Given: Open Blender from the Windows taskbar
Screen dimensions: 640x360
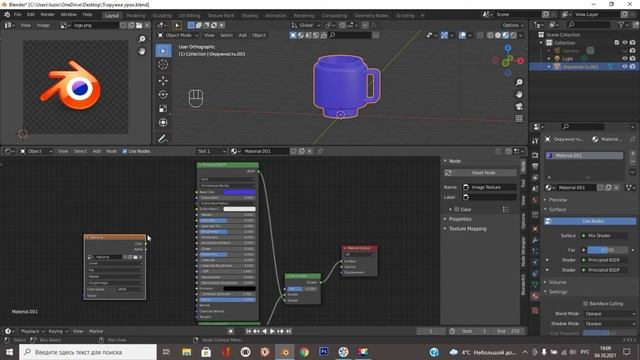Looking at the screenshot, I should pyautogui.click(x=284, y=352).
